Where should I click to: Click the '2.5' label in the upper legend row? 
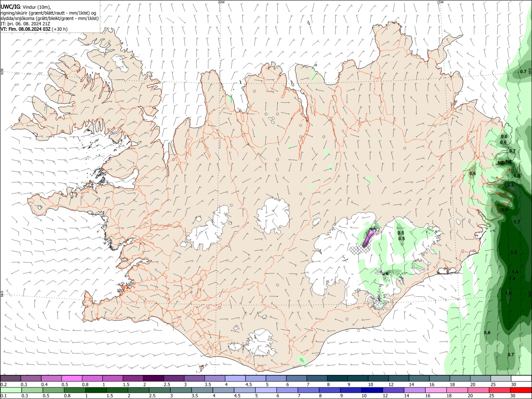click(167, 384)
